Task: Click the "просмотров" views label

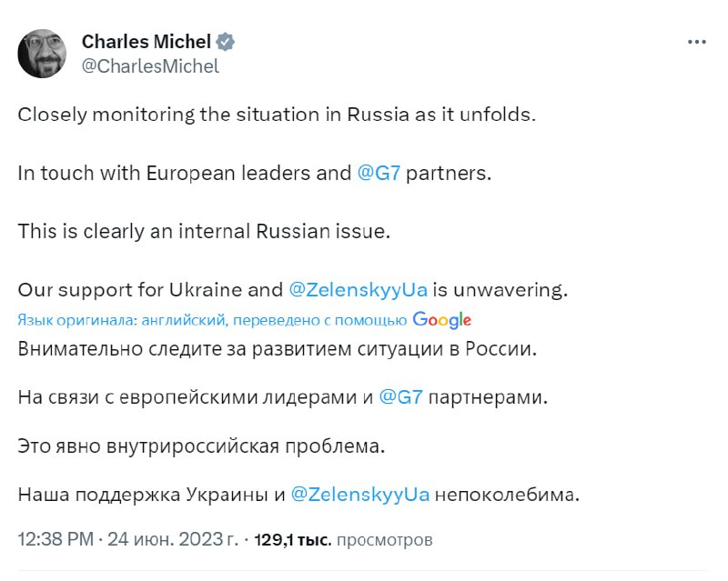Action: point(384,540)
